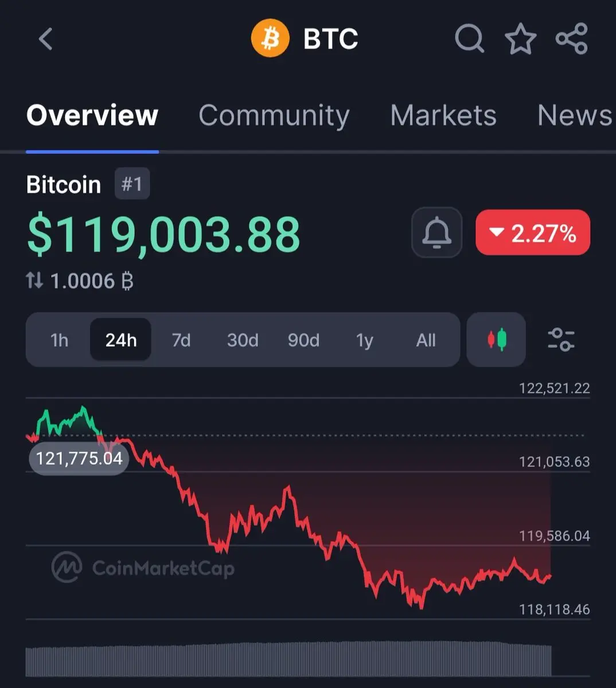
Task: Add BTC to watchlist with star icon
Action: coord(521,39)
